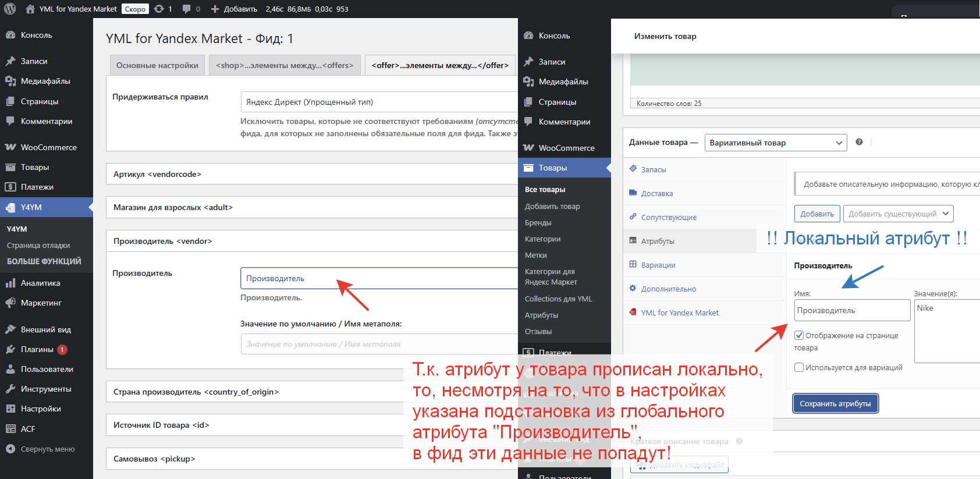Select the shop elements between offers tab

click(285, 65)
